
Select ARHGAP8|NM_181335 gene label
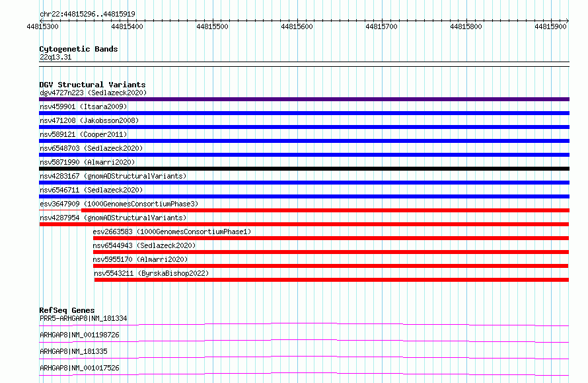click(73, 351)
